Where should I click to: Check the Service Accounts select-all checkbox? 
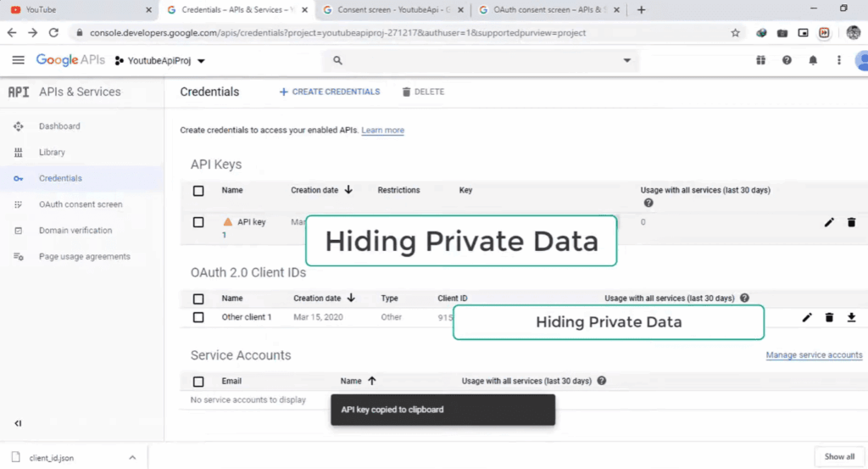198,382
